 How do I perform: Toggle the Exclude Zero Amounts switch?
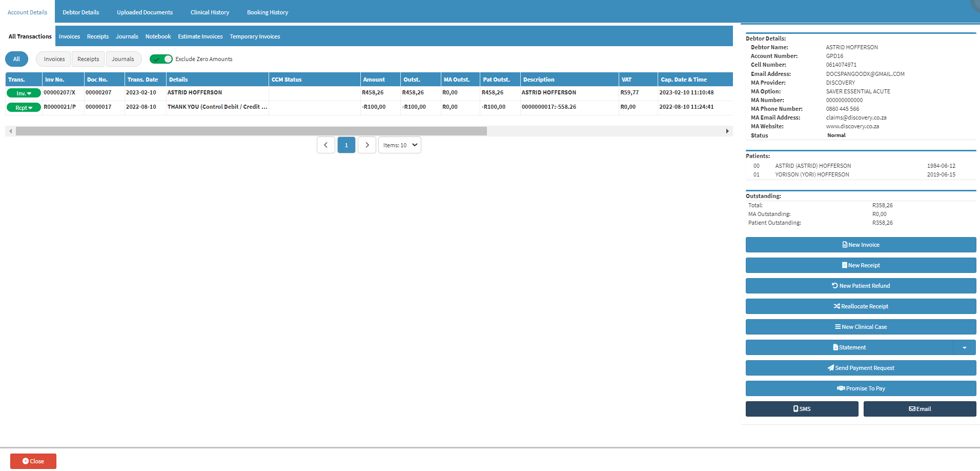click(x=161, y=59)
